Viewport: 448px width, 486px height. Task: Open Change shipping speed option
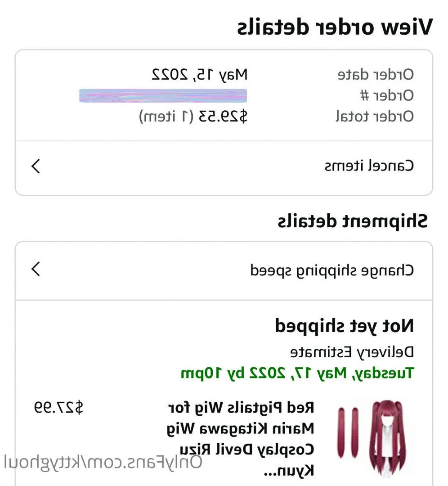click(x=332, y=270)
